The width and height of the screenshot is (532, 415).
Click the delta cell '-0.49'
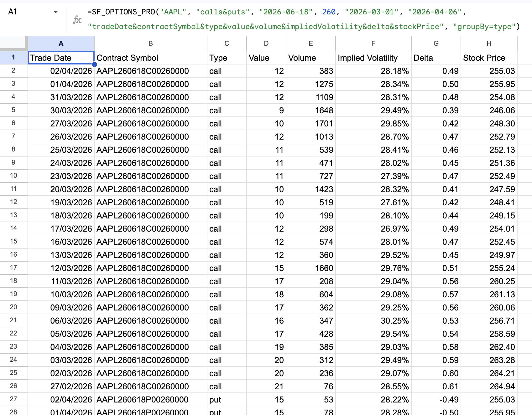tap(436, 400)
